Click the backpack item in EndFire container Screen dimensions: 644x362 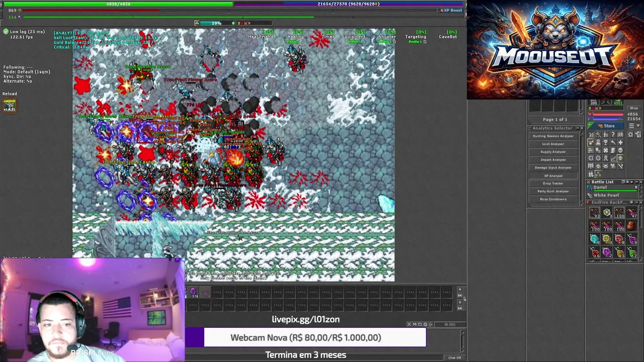632,226
